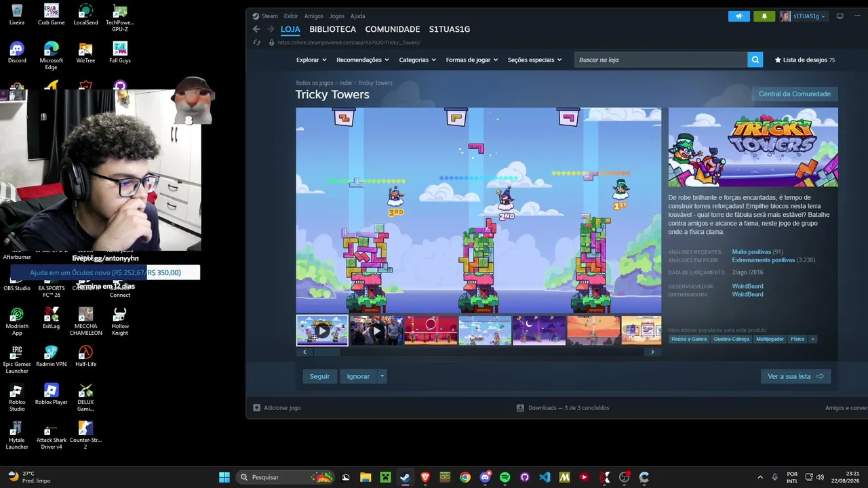Screen dimensions: 868x488
Task: Switch to the COMUNIDADE tab
Action: pos(393,29)
